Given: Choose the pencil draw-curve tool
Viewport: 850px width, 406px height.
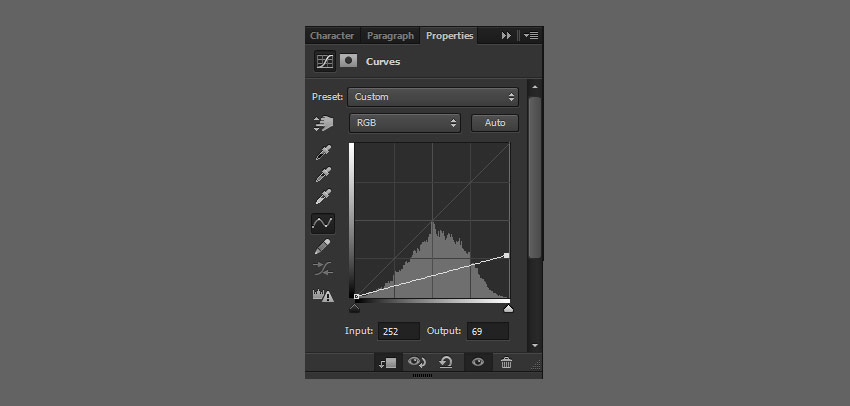Looking at the screenshot, I should 323,247.
